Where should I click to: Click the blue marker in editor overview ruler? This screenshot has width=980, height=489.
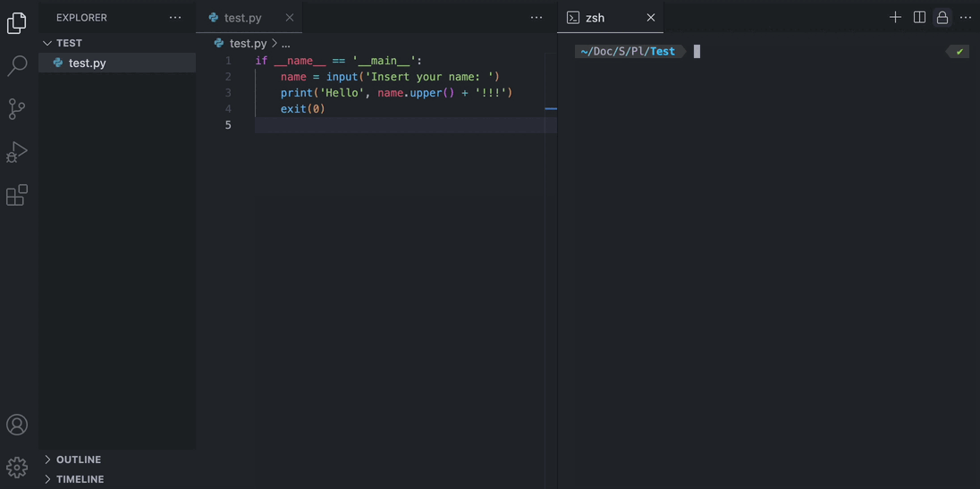coord(551,109)
